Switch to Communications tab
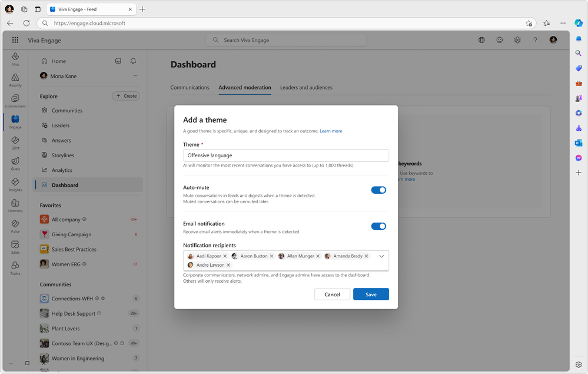Image resolution: width=588 pixels, height=374 pixels. [x=190, y=87]
